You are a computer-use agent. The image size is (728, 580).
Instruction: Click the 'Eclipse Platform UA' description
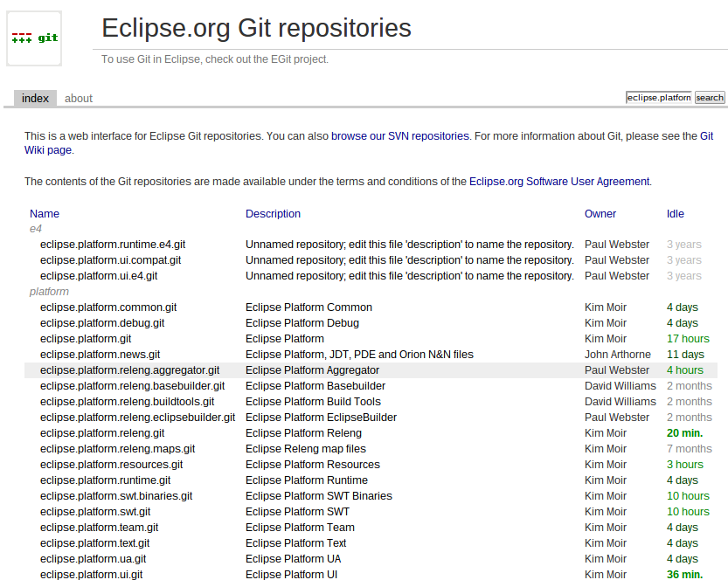(x=294, y=560)
